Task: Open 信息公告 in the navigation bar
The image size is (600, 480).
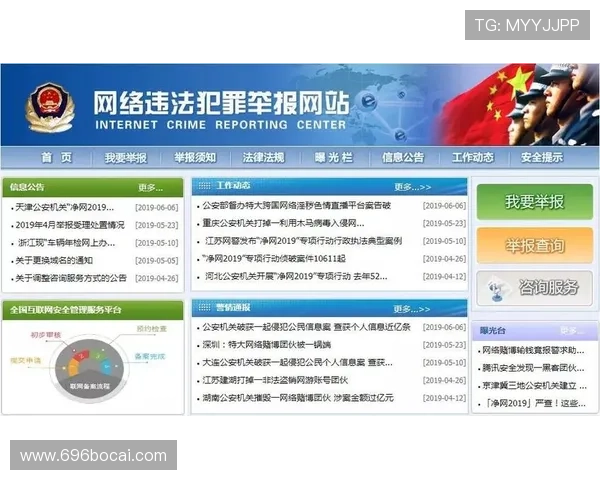Action: coord(403,157)
